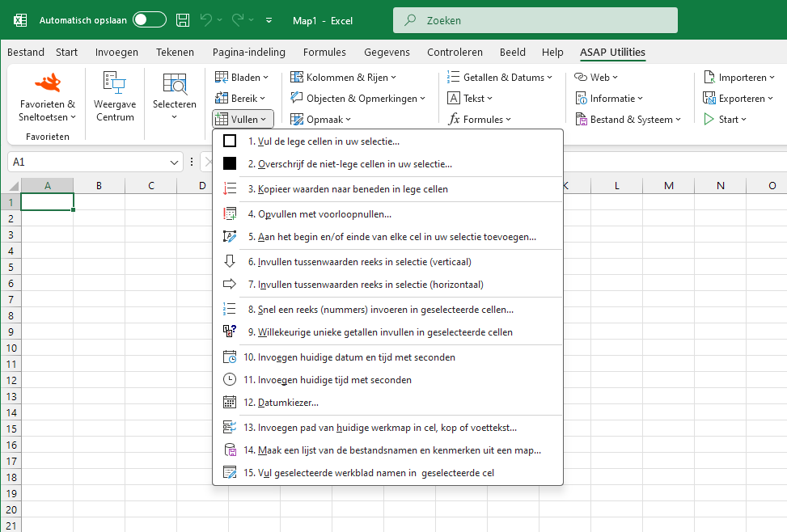Viewport: 787px width, 532px height.
Task: Click the downward arrow vertical series icon
Action: coord(230,261)
